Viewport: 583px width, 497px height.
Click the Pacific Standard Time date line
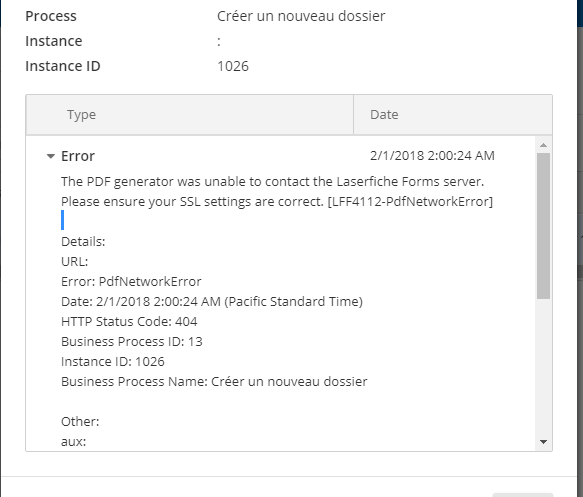[x=212, y=301]
